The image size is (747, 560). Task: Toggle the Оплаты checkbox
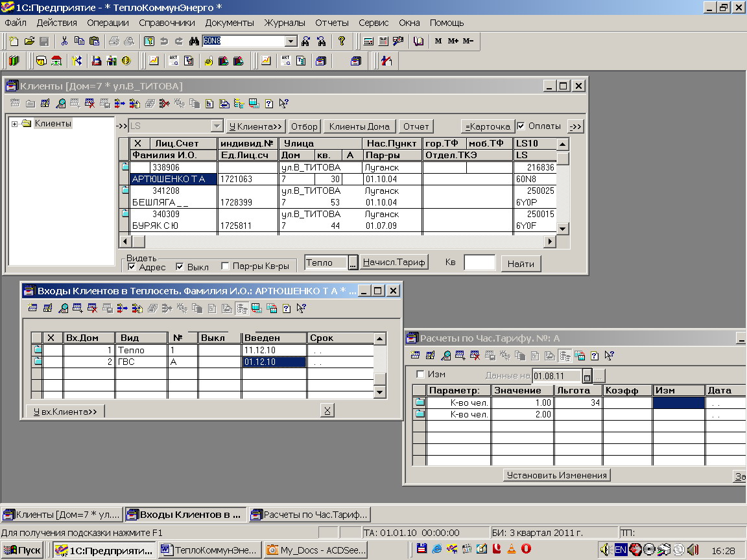coord(521,126)
